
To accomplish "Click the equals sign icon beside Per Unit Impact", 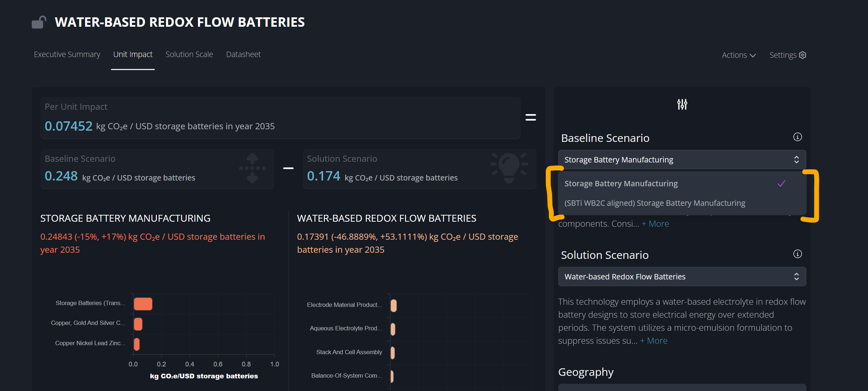I will click(x=530, y=117).
